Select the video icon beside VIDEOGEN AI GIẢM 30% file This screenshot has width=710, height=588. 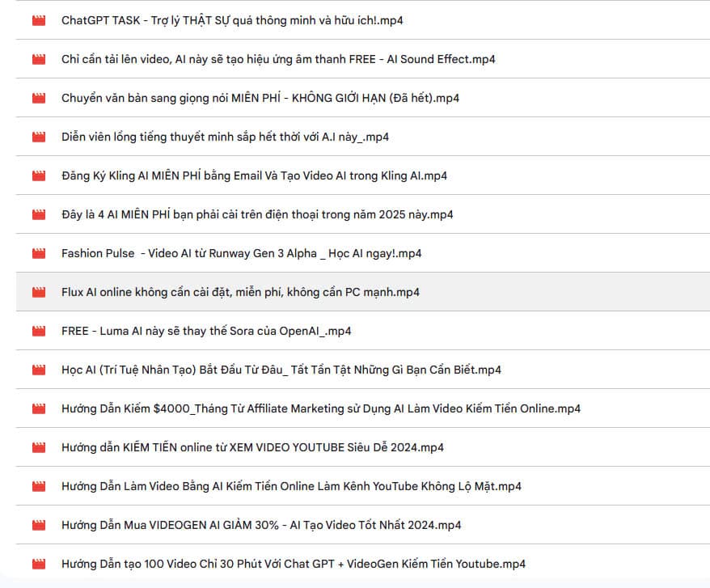pos(39,525)
